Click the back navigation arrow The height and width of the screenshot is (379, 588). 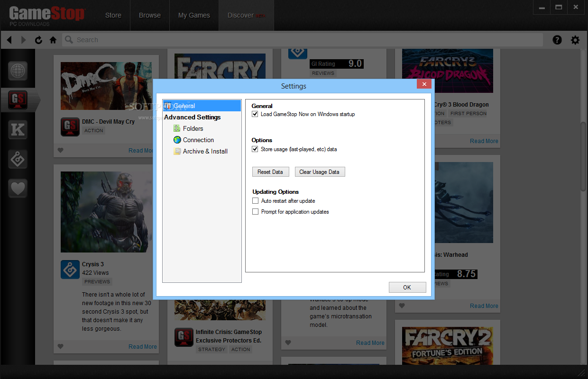(x=9, y=40)
